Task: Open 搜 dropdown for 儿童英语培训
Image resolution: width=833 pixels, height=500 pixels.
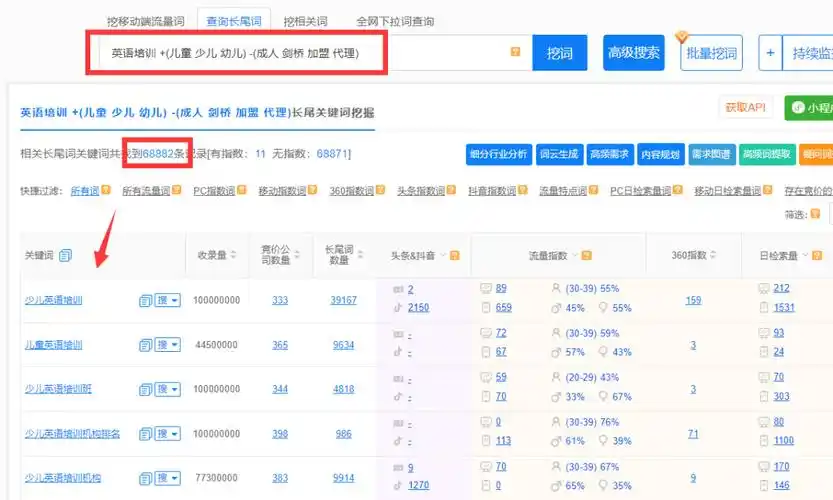Action: point(168,345)
